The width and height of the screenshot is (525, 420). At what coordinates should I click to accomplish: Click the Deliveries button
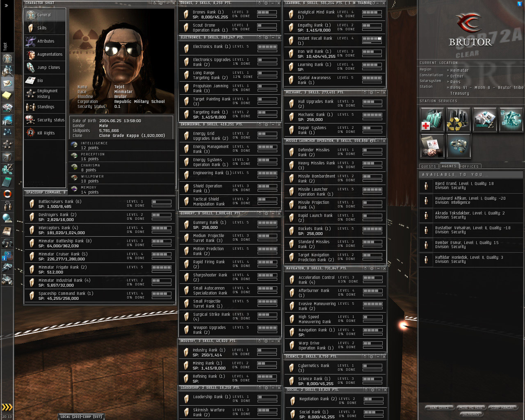pyautogui.click(x=471, y=414)
